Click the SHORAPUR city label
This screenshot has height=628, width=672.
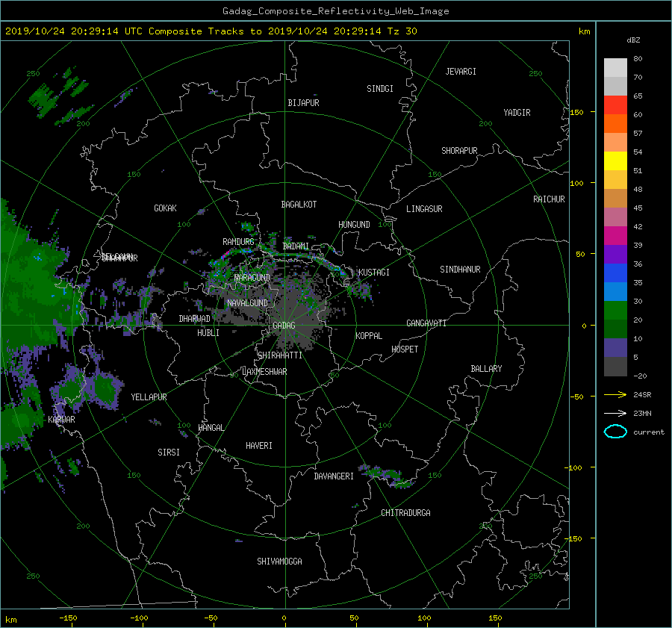tap(459, 150)
